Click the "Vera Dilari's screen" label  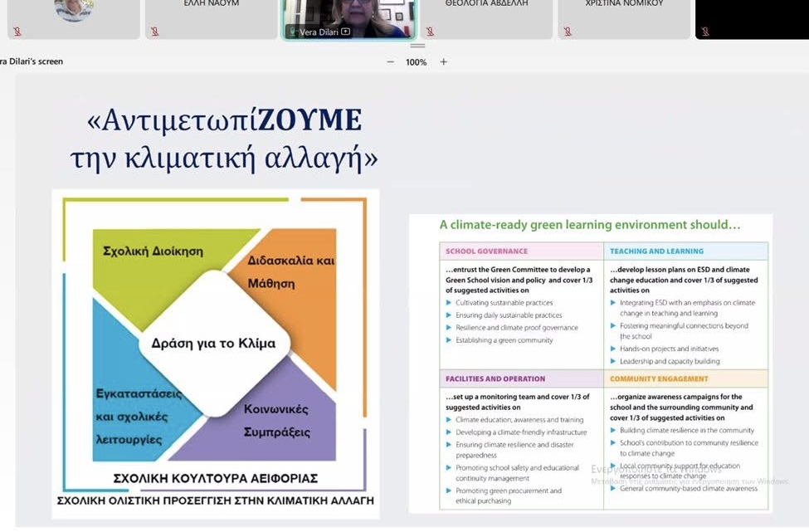[x=32, y=61]
